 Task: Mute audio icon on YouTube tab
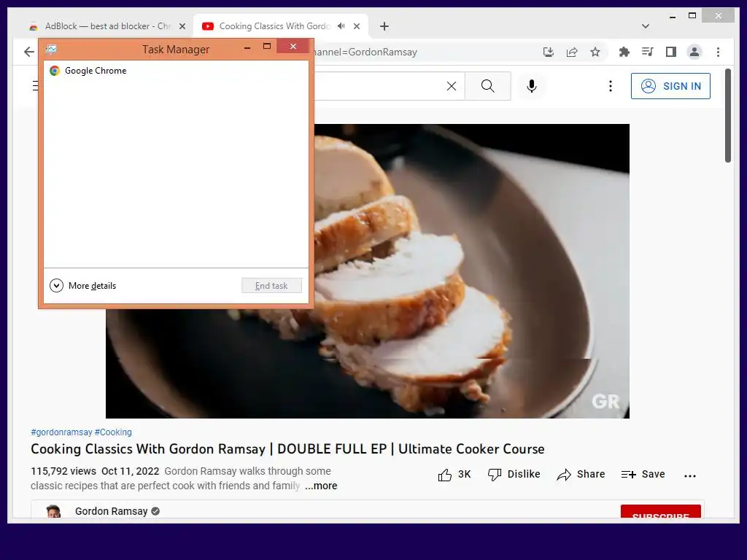point(341,26)
